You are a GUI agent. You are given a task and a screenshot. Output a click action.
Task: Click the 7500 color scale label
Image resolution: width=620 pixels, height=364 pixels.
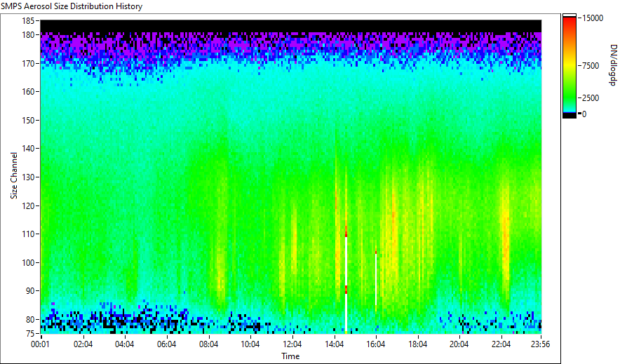click(591, 66)
